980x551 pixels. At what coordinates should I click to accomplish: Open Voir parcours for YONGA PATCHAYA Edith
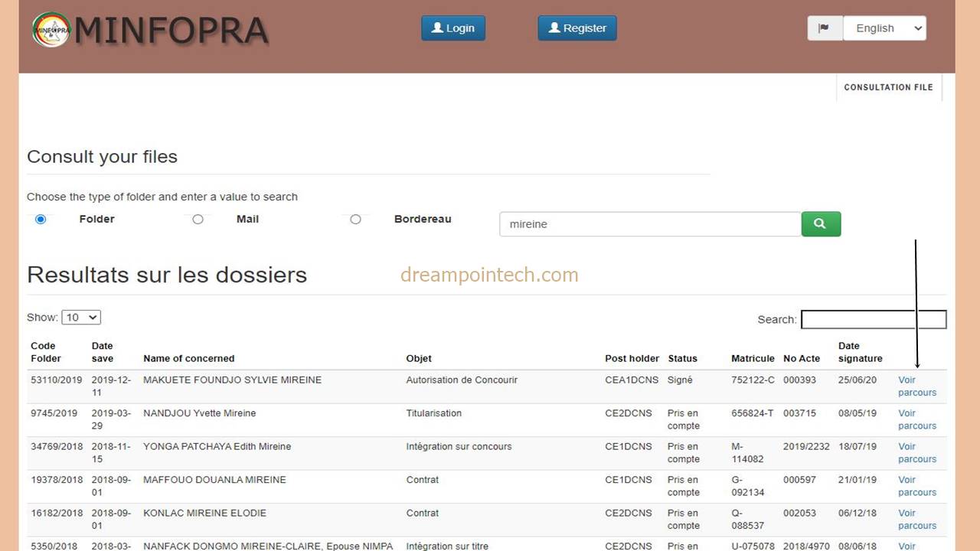[916, 453]
